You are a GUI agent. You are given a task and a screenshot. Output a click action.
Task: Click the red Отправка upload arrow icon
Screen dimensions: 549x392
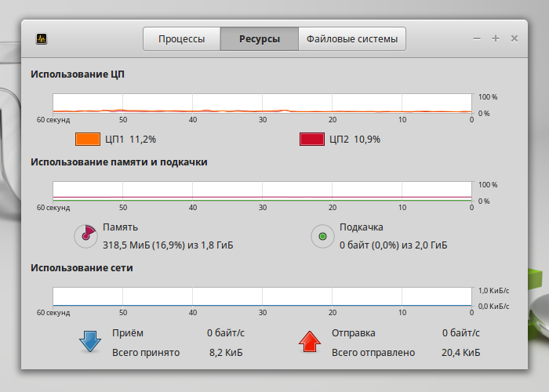click(x=310, y=341)
